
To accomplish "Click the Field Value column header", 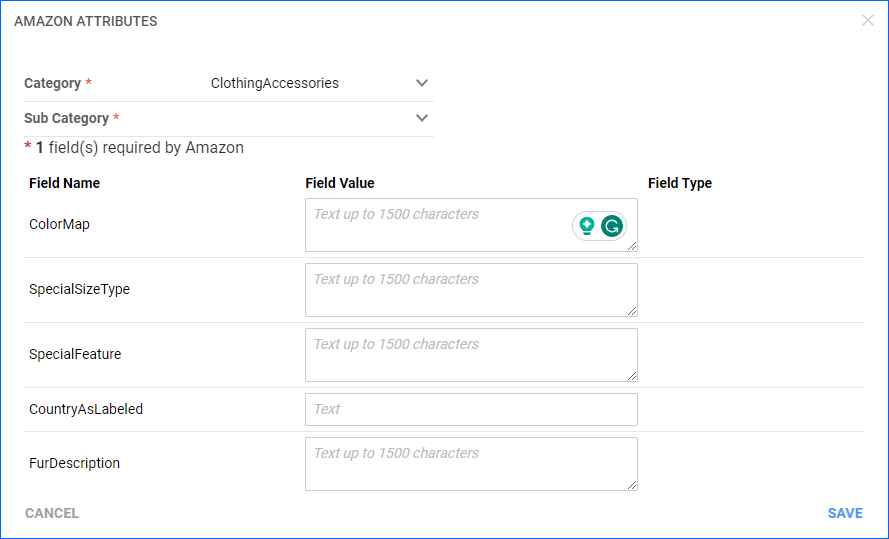I will tap(340, 183).
